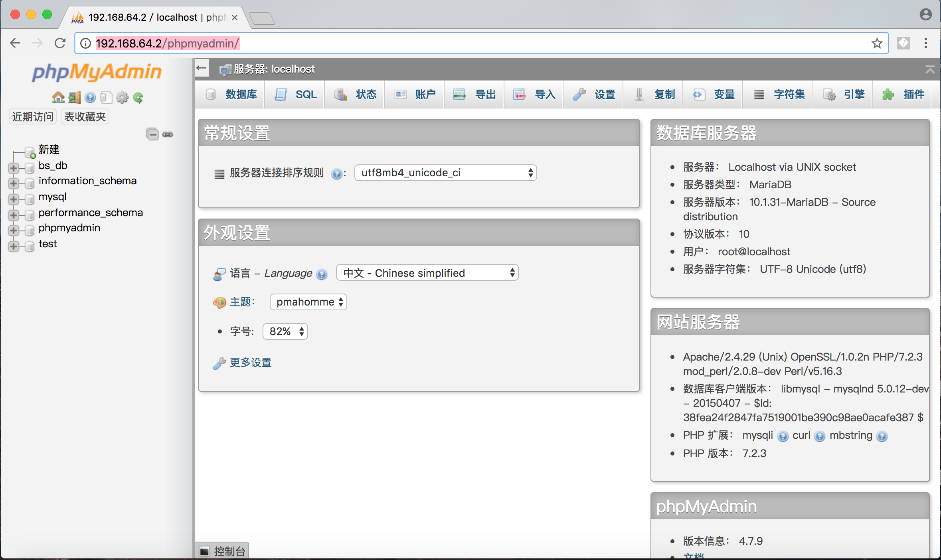Viewport: 941px width, 560px height.
Task: Click the 更多设置 more settings link
Action: pos(251,363)
